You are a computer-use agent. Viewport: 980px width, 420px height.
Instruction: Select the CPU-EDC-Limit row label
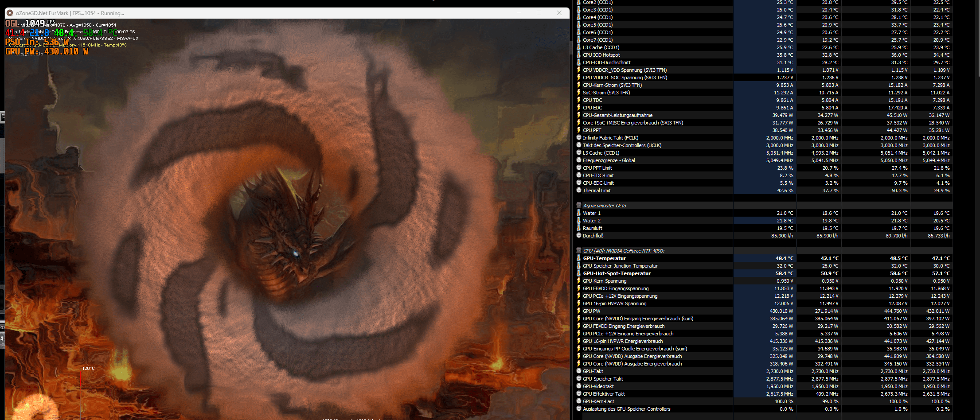(598, 183)
